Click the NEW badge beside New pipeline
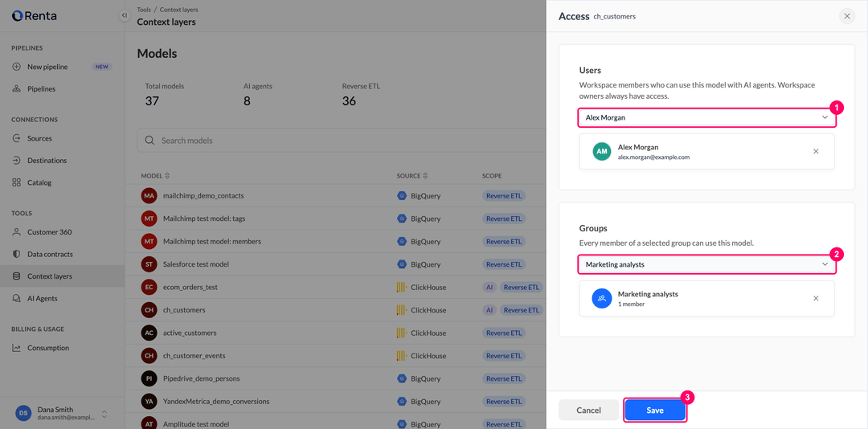The image size is (868, 429). click(102, 67)
